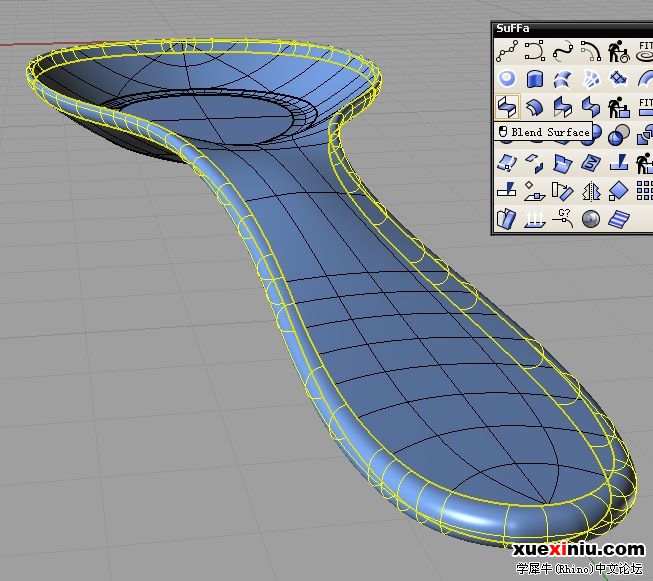Screen dimensions: 653x581
Task: Select the fillet surface curved icon
Action: pyautogui.click(x=535, y=107)
